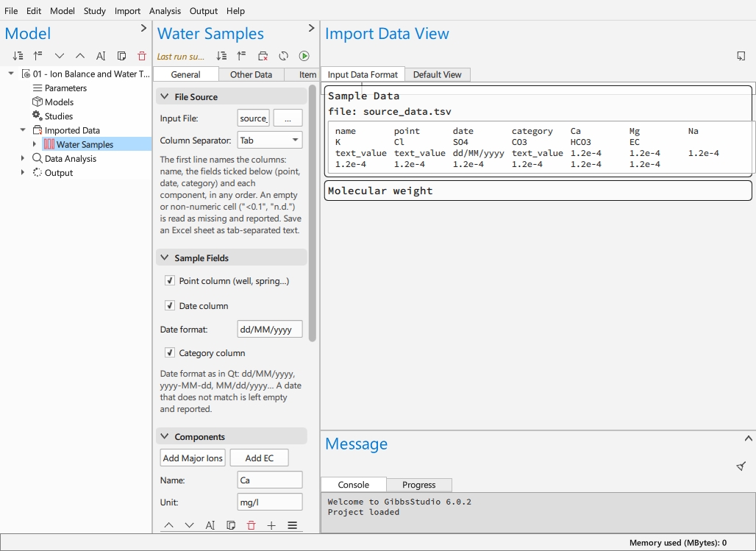Click the delete component trash icon
The image size is (756, 551).
(252, 525)
